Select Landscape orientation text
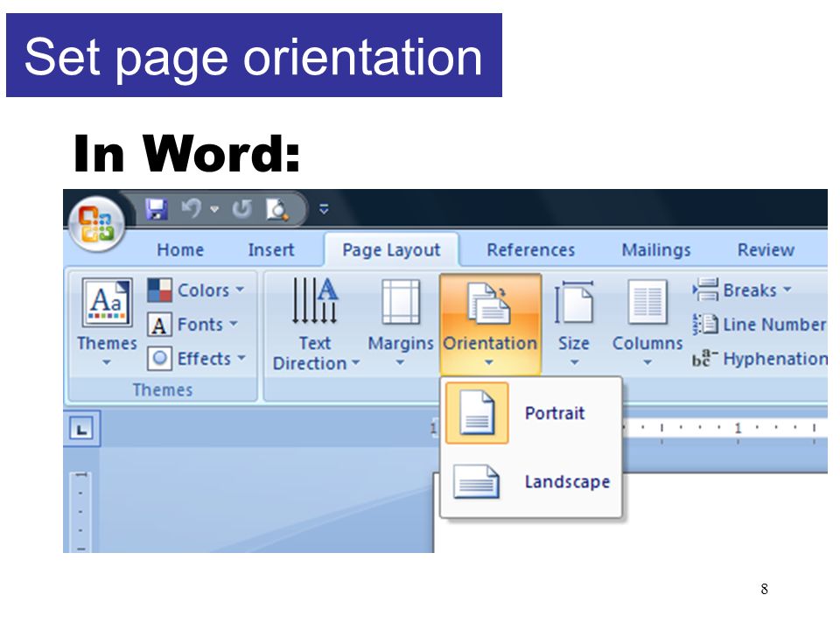Screen dimensions: 840x630 click(567, 481)
